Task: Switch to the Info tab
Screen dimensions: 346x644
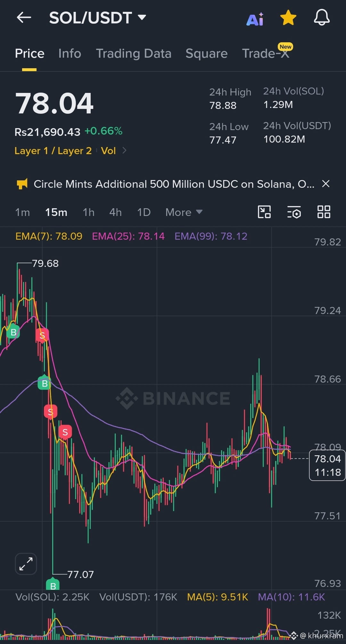Action: coord(70,54)
